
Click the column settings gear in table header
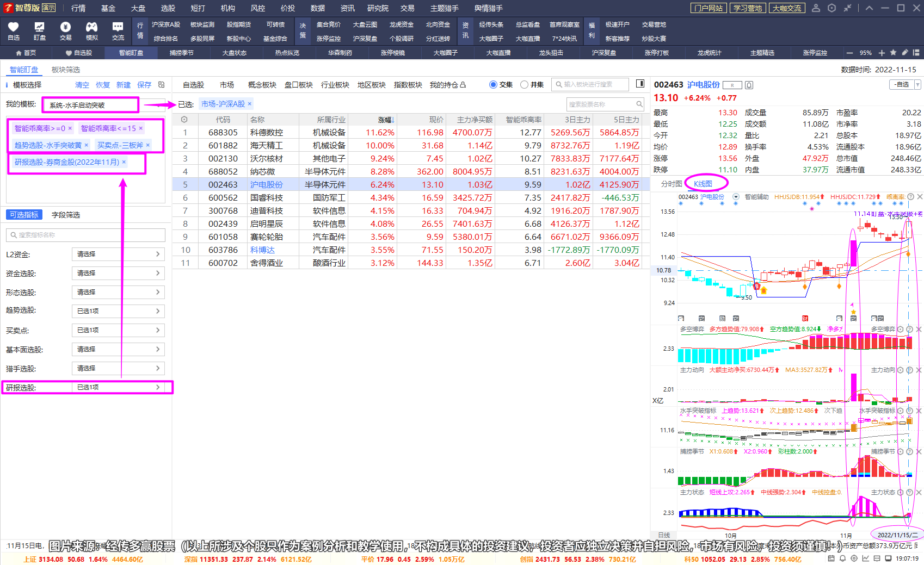184,120
